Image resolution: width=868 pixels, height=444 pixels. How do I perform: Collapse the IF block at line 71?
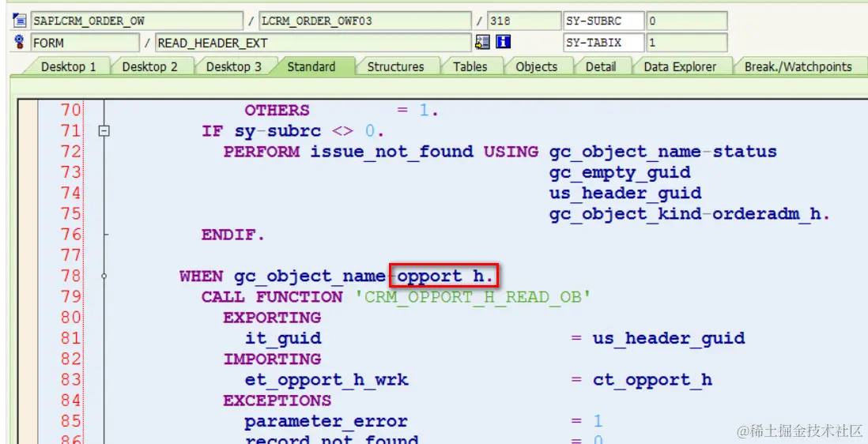coord(104,132)
